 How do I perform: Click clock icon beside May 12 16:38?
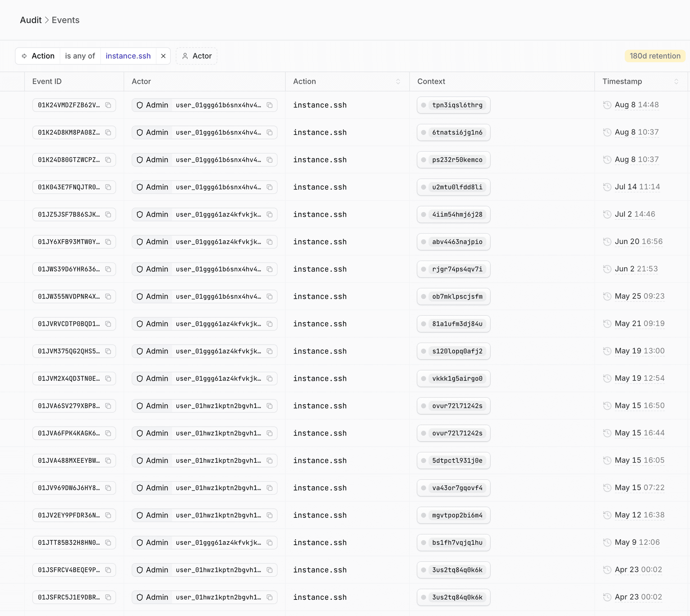(607, 515)
